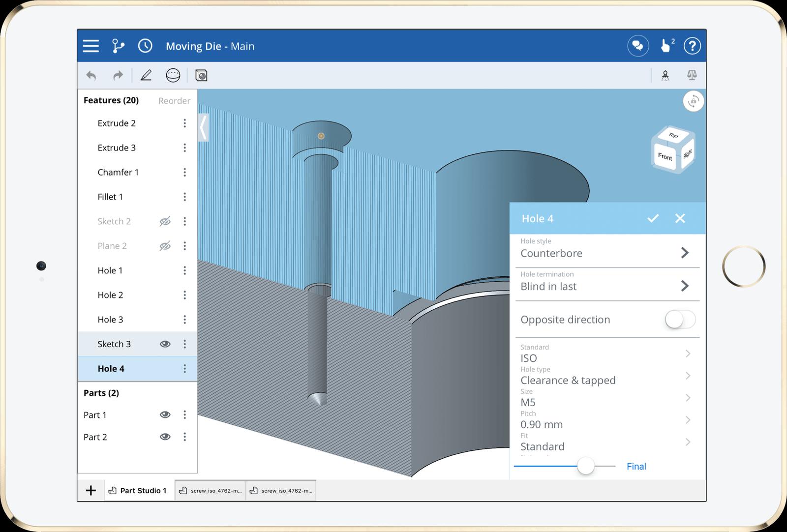The width and height of the screenshot is (787, 532).
Task: Show the hidden Sketch 2 feature
Action: 165,221
